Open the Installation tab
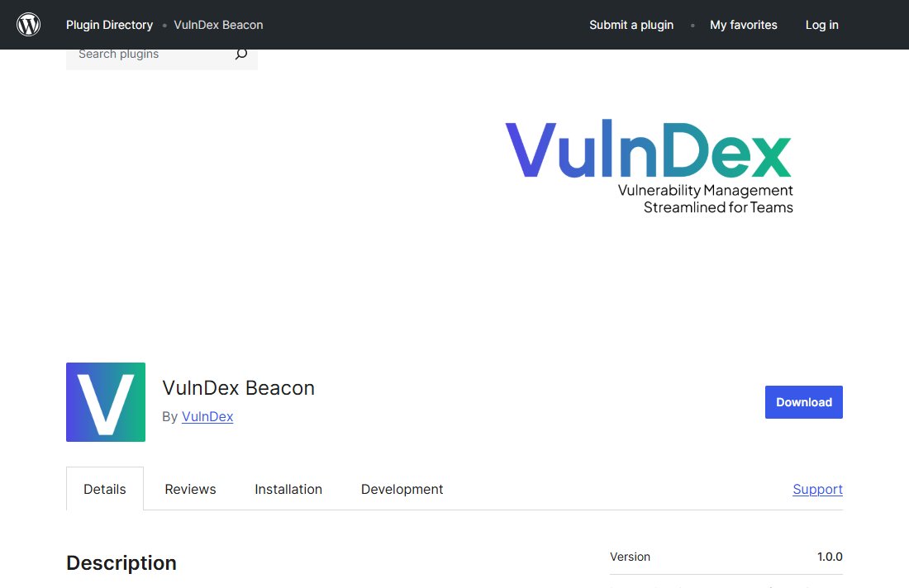 (x=288, y=489)
